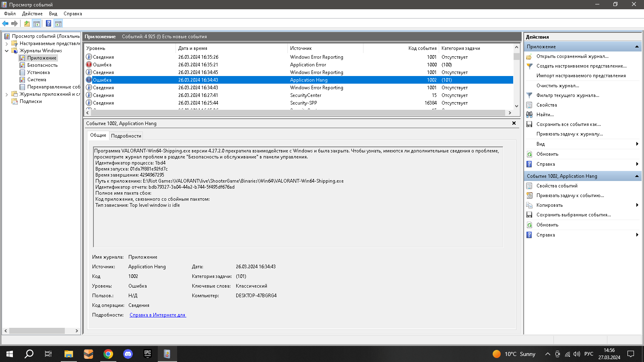Collapse 'Событие 1002, Application Hang' actions section
The image size is (644, 362).
coord(637,176)
